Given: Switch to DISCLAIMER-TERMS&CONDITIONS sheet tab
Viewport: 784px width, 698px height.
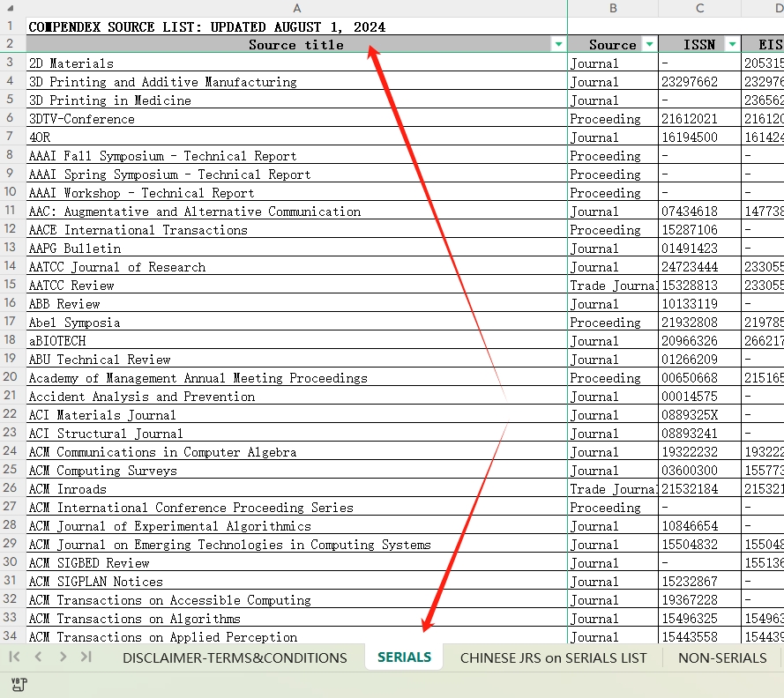Looking at the screenshot, I should [x=235, y=658].
